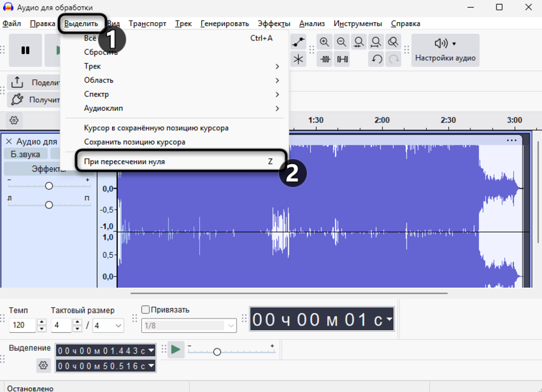Click the Trim audio outside selection icon
The height and width of the screenshot is (392, 542).
325,59
